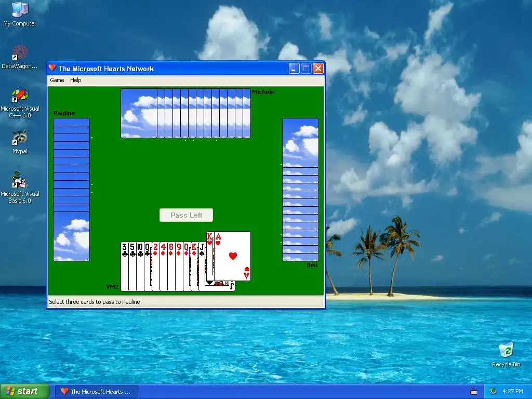Select the 9 of diamonds card

[179, 267]
